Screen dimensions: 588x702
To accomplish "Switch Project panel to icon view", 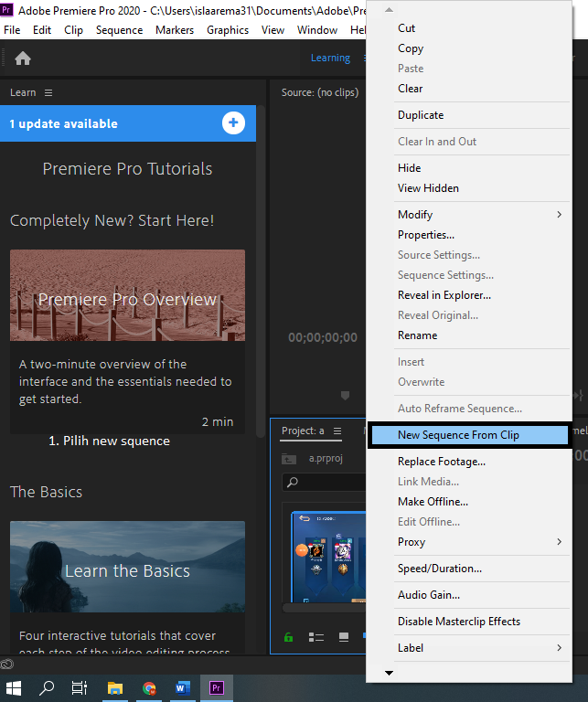I will point(344,637).
